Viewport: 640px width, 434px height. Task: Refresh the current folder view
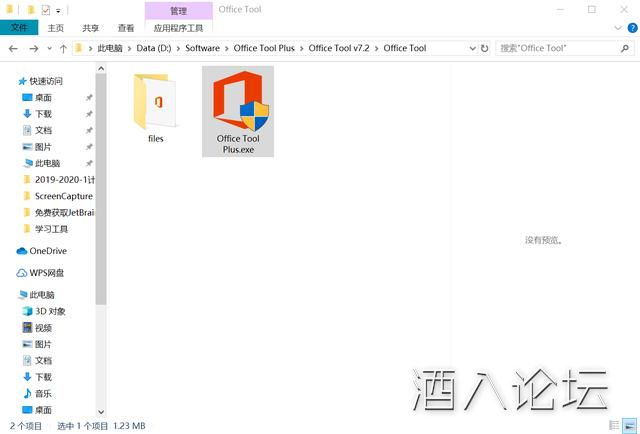(484, 49)
